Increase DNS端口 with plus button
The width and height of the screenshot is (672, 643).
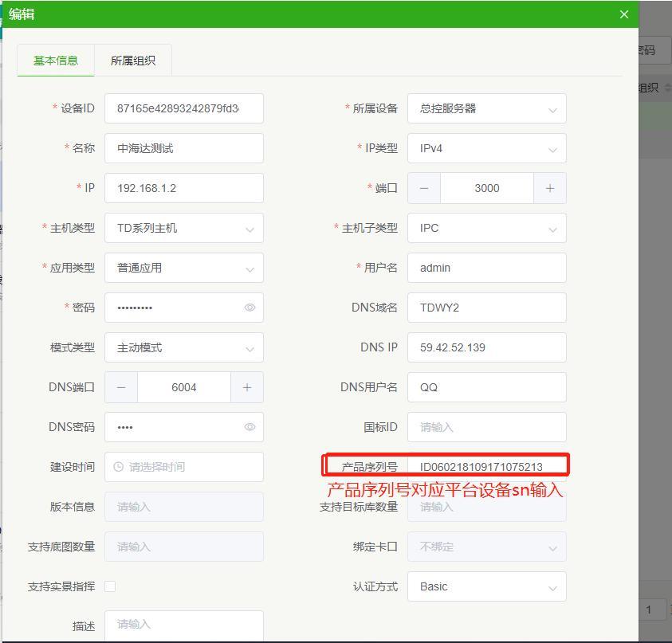(247, 387)
